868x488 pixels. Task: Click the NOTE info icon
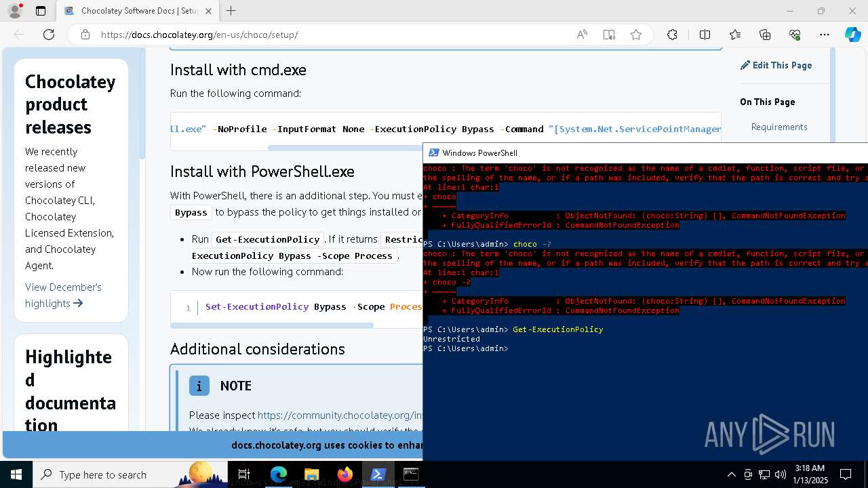click(199, 386)
